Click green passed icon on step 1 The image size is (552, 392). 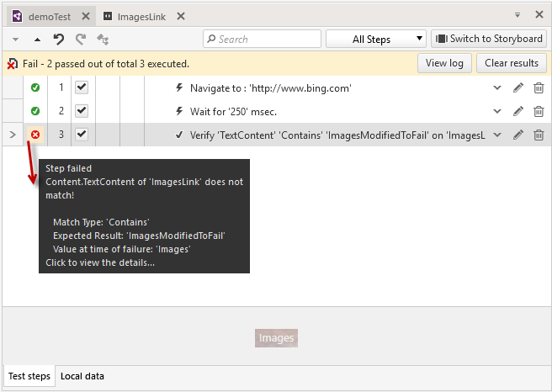pos(35,87)
